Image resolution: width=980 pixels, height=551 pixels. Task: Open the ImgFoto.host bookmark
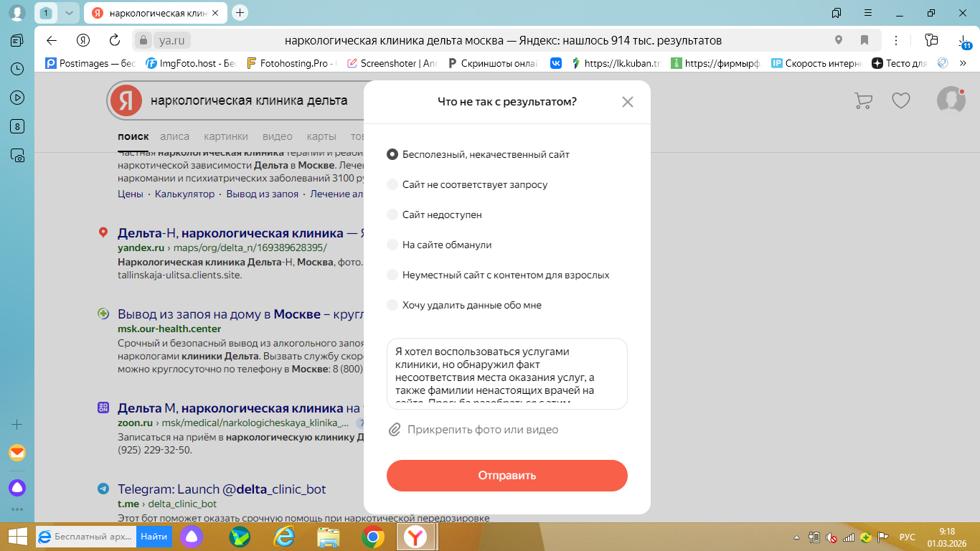click(191, 63)
